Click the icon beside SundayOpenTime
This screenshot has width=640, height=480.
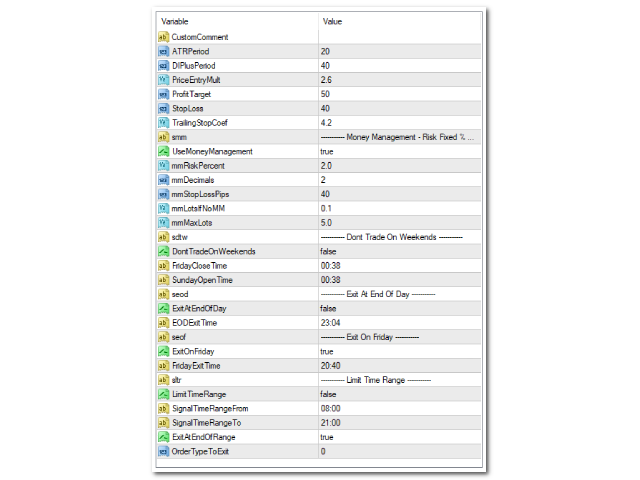pos(163,280)
